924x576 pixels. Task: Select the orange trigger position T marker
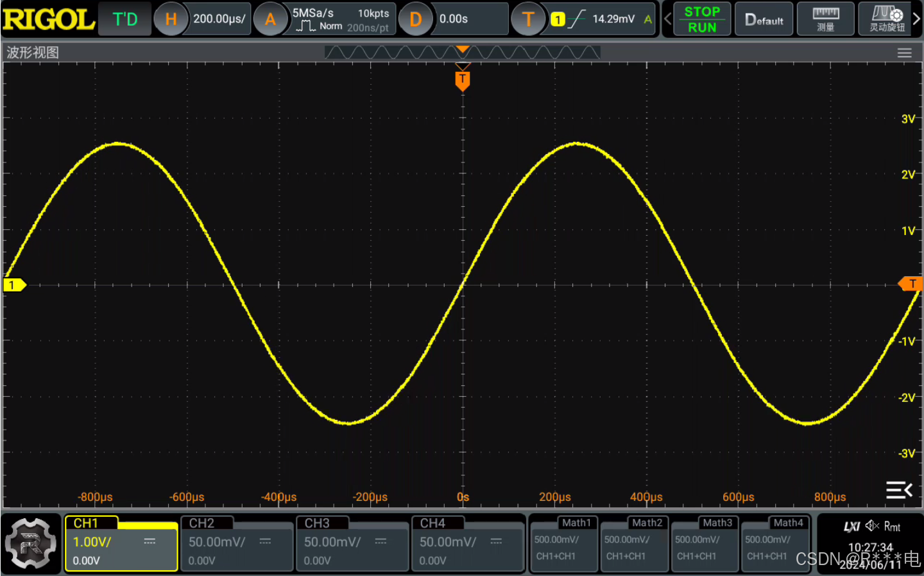[463, 81]
